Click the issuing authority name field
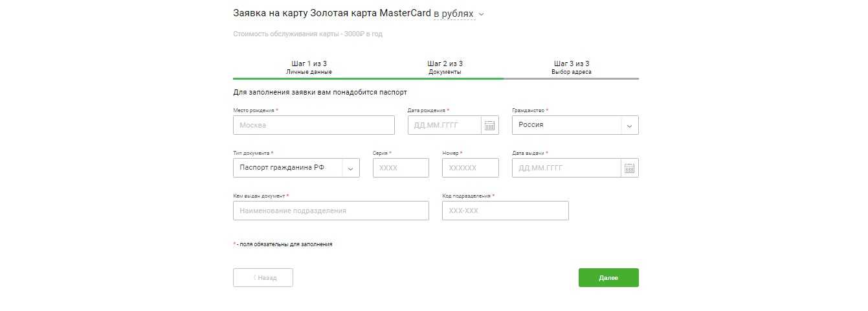Screen dimensions: 868x311 [331, 211]
